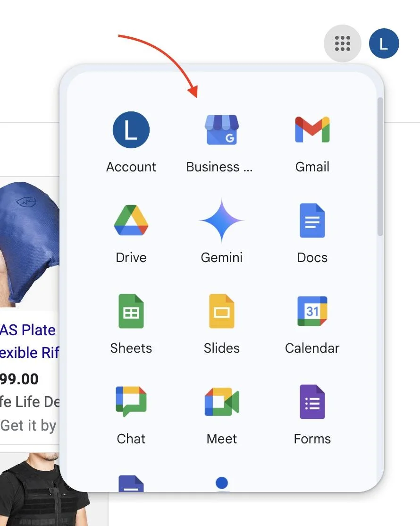Open the Google apps grid launcher

342,43
